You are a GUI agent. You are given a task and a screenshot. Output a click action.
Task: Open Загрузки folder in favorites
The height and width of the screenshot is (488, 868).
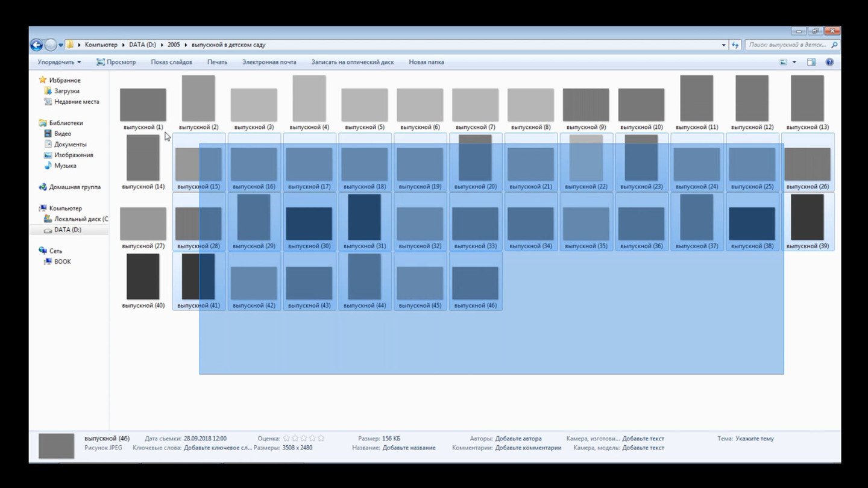coord(66,91)
